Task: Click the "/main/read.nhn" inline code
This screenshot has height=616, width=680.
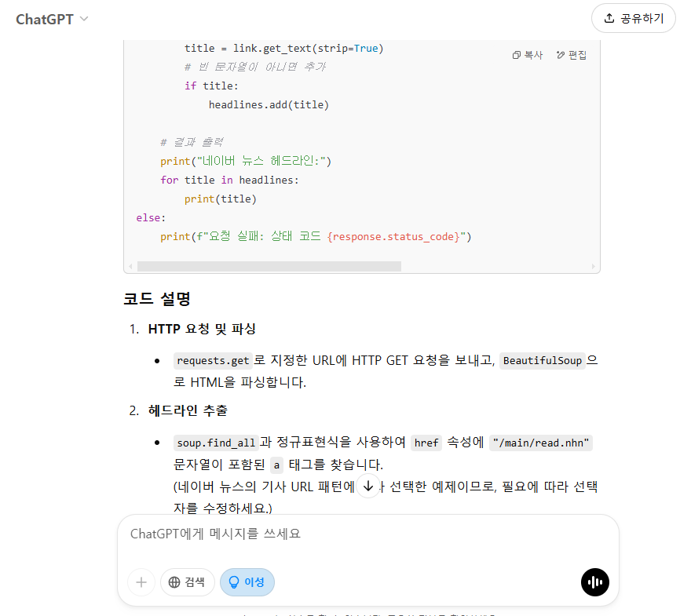Action: tap(541, 443)
